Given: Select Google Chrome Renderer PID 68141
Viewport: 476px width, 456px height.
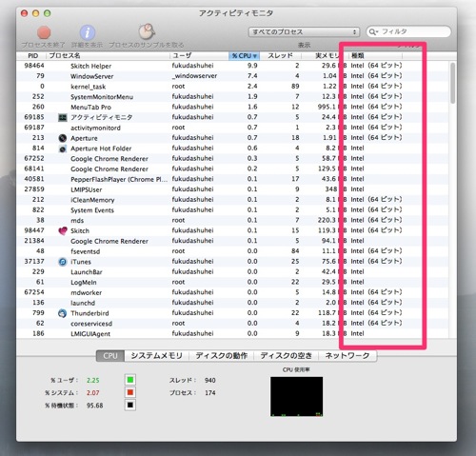Looking at the screenshot, I should tap(232, 169).
